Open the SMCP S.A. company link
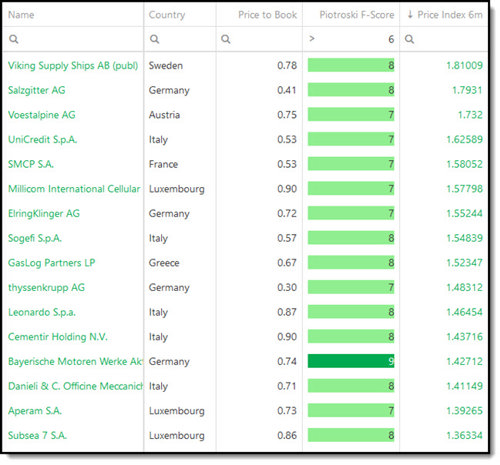This screenshot has height=465, width=500. 31,164
